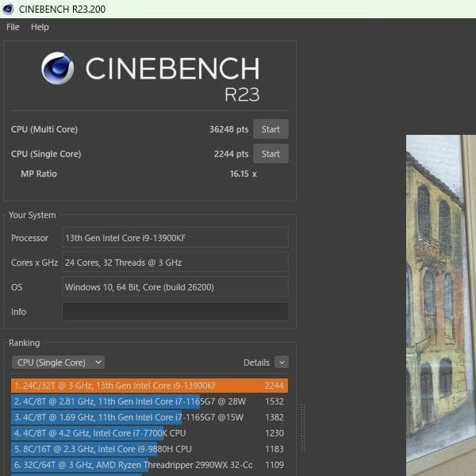The height and width of the screenshot is (476, 476).
Task: Click the Cores x GHz field
Action: pos(175,263)
